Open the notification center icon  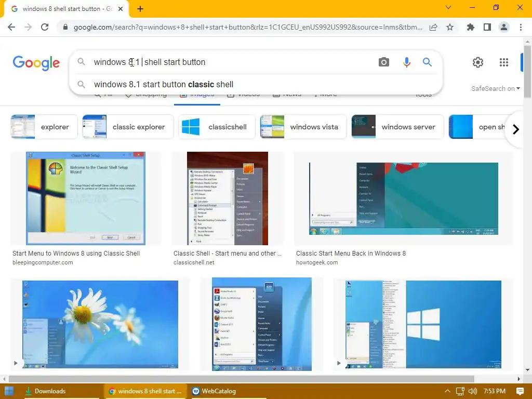click(x=520, y=391)
